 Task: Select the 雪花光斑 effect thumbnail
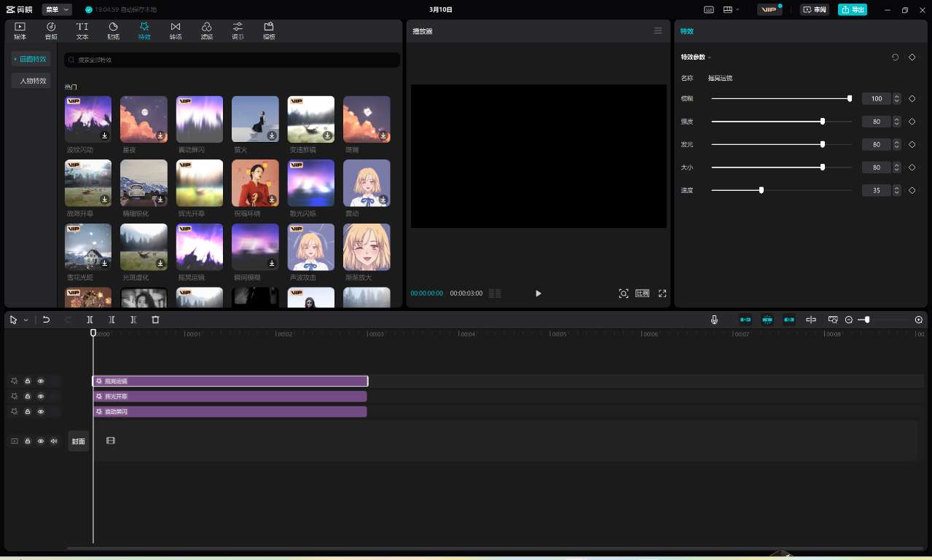(x=87, y=246)
